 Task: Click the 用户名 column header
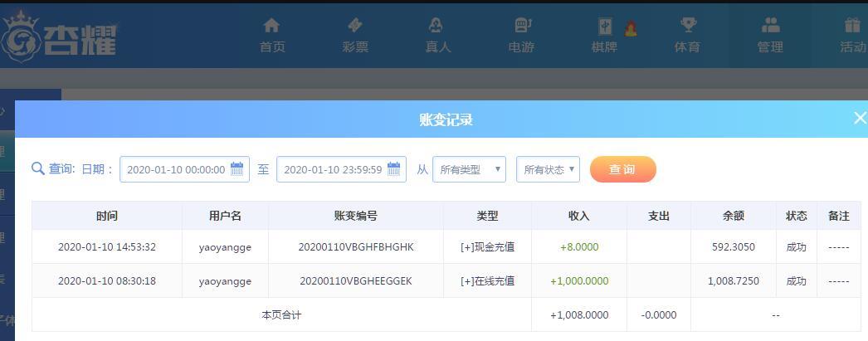226,216
